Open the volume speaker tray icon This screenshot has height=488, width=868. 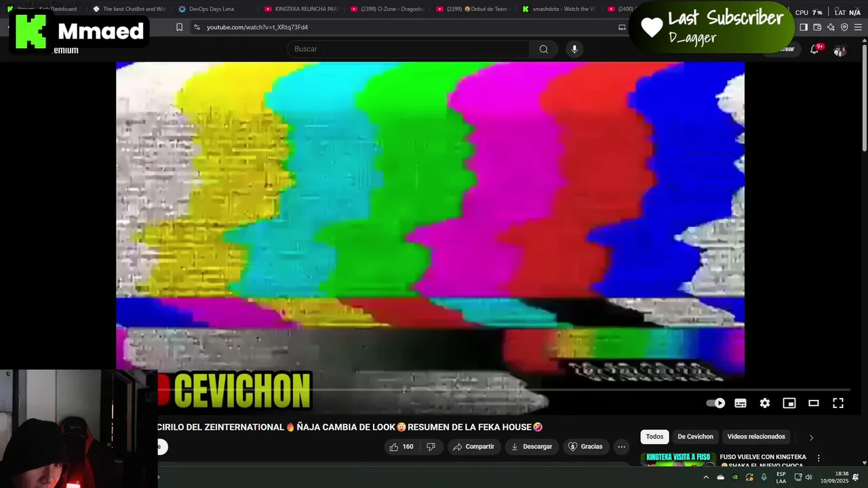pos(808,477)
